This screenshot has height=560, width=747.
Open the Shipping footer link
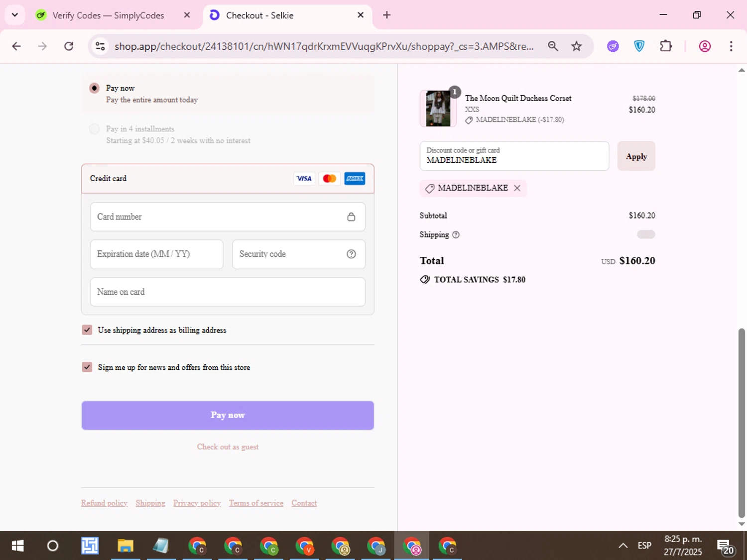click(x=150, y=503)
